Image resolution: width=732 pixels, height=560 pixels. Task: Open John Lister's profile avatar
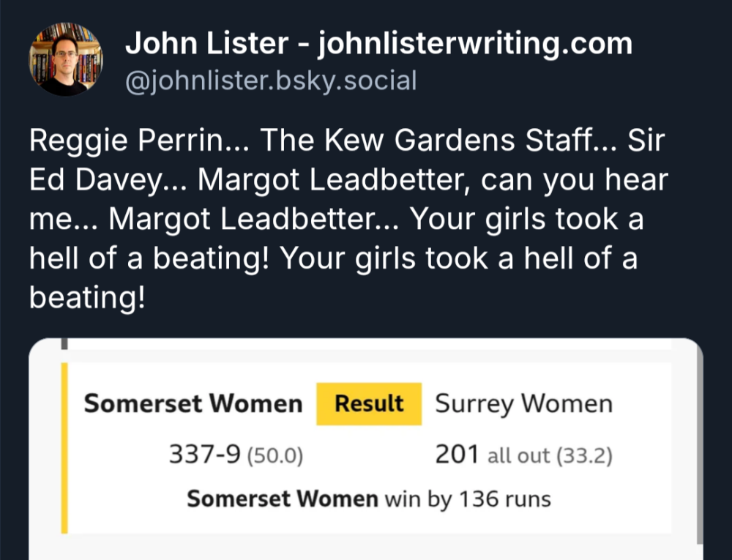click(66, 59)
